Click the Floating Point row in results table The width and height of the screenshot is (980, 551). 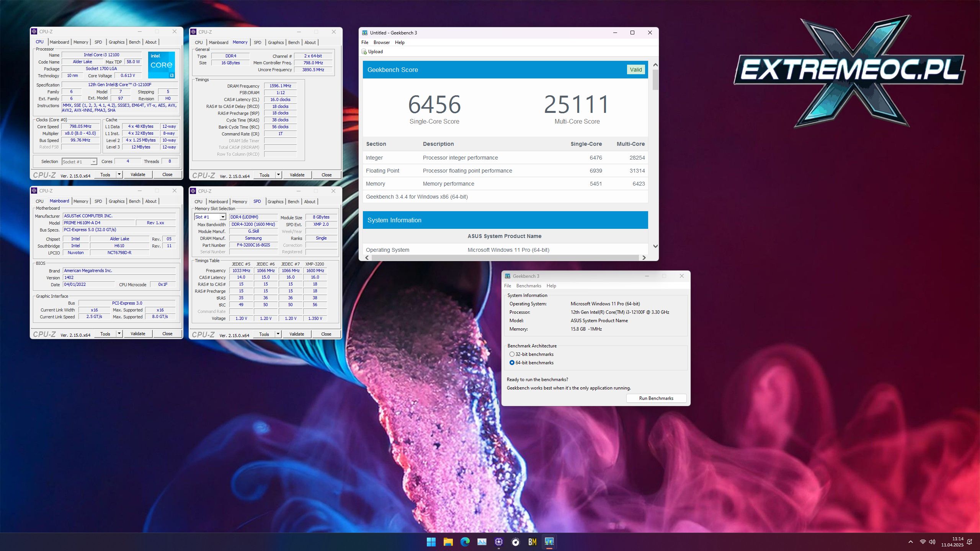pyautogui.click(x=505, y=171)
